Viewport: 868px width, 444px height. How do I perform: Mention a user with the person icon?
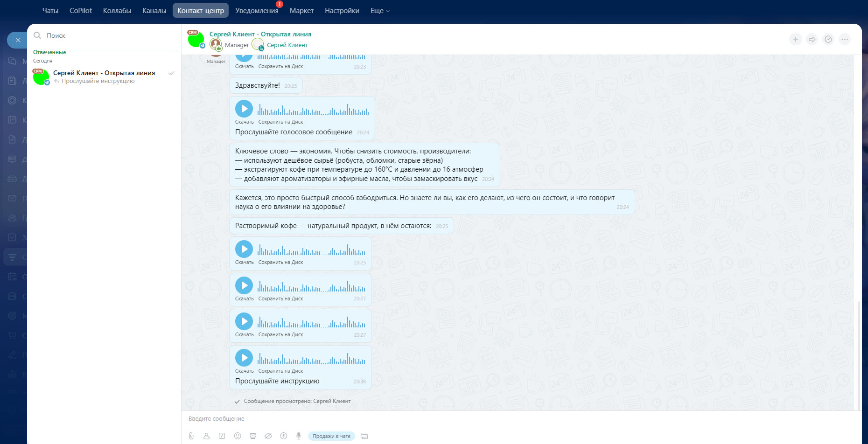(206, 436)
